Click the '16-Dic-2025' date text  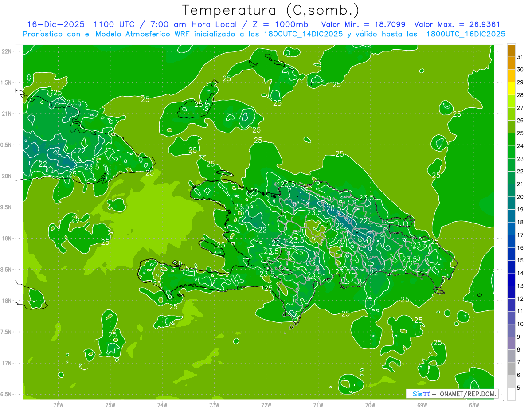[55, 24]
